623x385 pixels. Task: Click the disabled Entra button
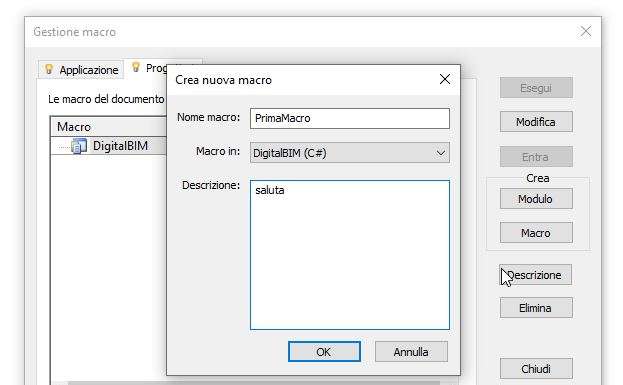point(536,157)
